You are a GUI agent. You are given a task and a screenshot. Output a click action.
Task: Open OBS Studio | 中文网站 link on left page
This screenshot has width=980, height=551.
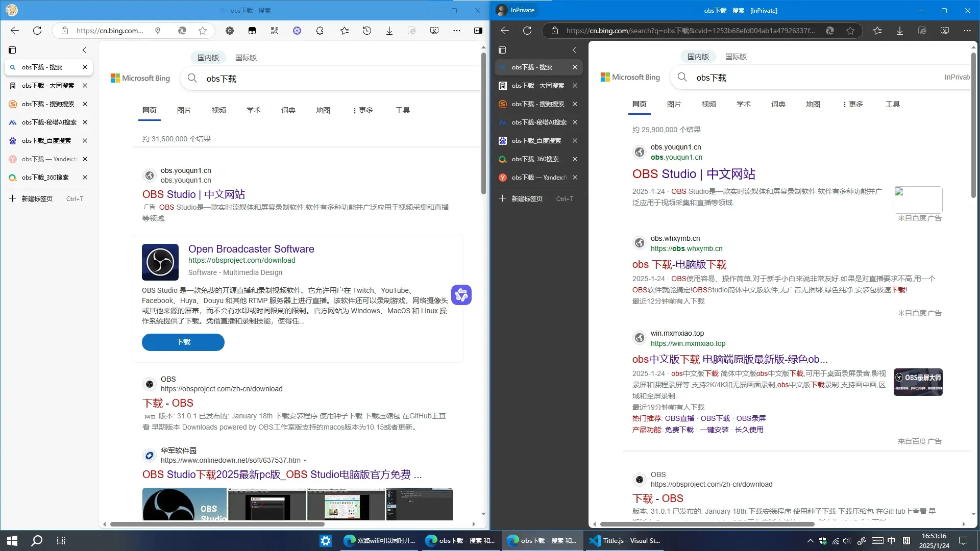[x=193, y=194]
